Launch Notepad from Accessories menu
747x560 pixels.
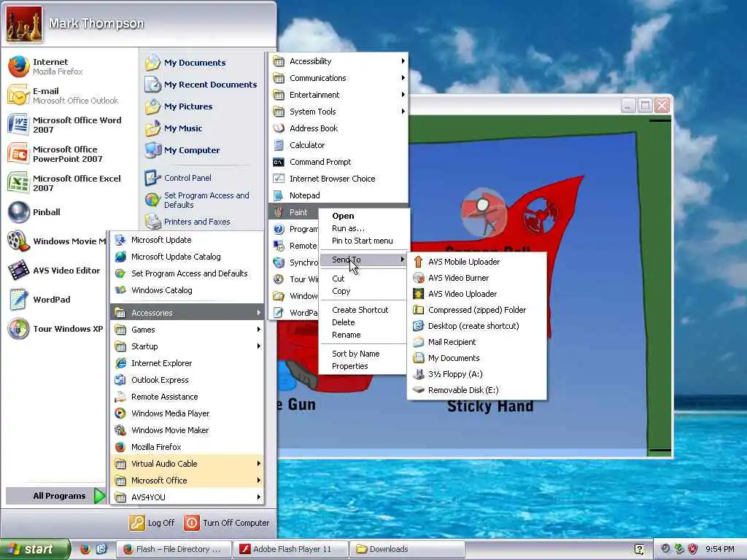(x=338, y=195)
